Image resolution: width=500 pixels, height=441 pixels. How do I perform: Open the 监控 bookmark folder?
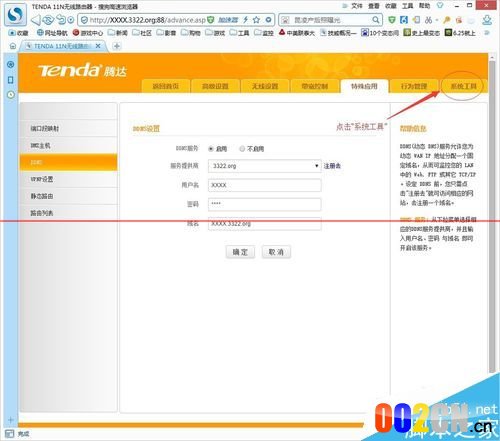[x=264, y=33]
